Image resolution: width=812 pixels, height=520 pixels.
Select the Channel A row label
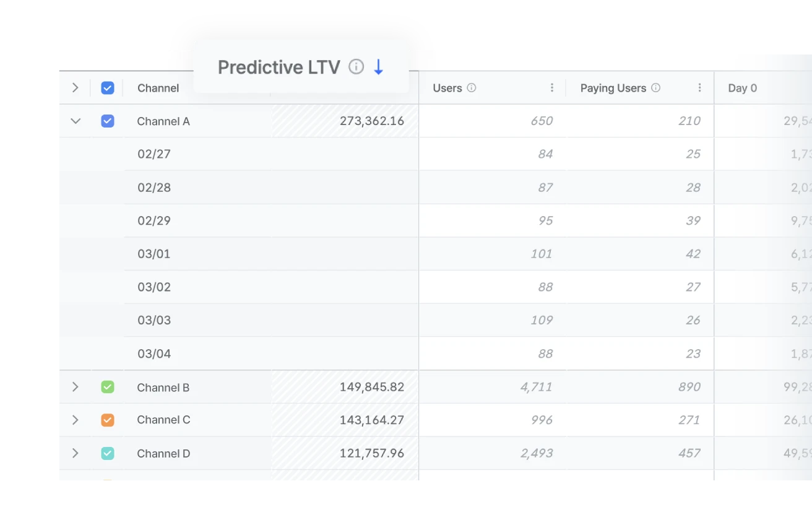pos(163,121)
